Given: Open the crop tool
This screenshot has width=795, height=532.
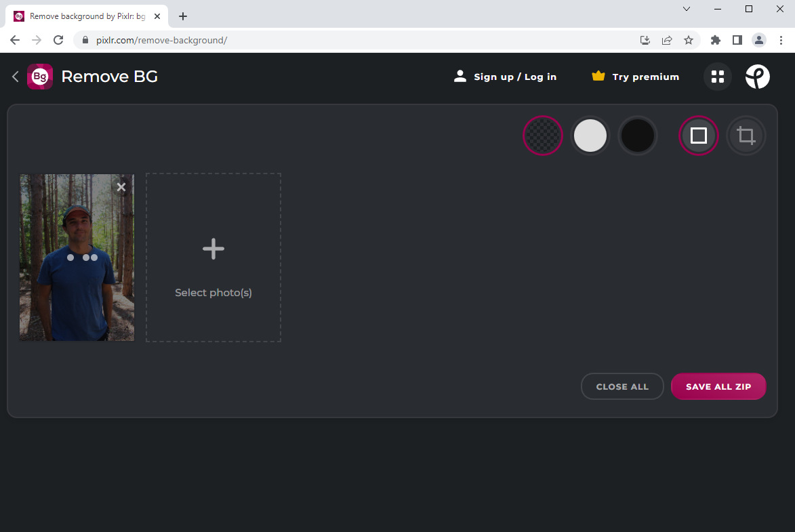Looking at the screenshot, I should click(x=746, y=136).
